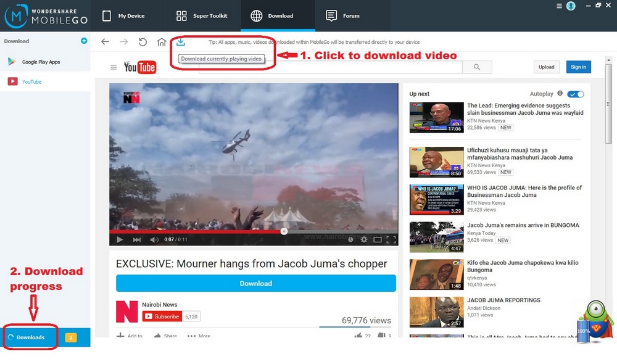This screenshot has height=364, width=617.
Task: Click the watch later clock icon
Action: (x=350, y=239)
